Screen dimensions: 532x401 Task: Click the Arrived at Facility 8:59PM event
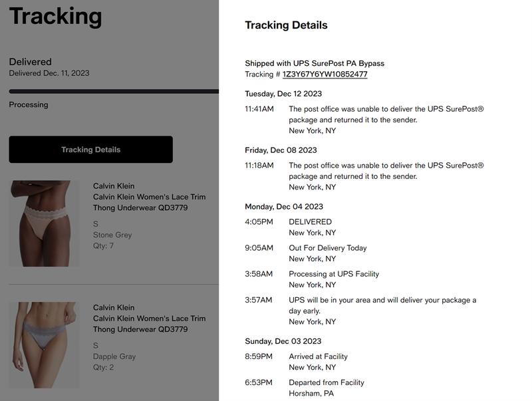[x=296, y=362]
